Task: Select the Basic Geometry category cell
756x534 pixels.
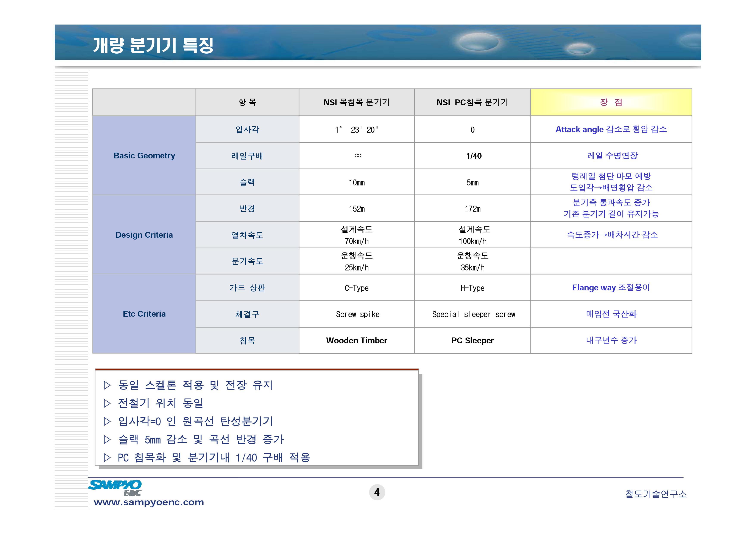Action: (144, 156)
